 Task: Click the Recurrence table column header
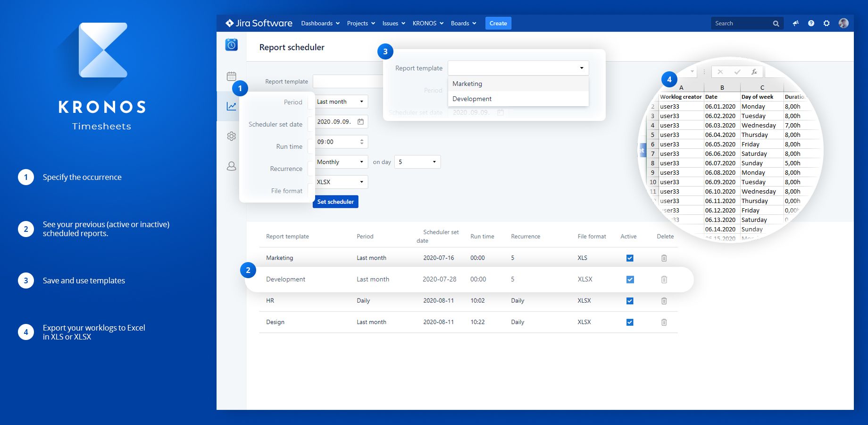526,237
